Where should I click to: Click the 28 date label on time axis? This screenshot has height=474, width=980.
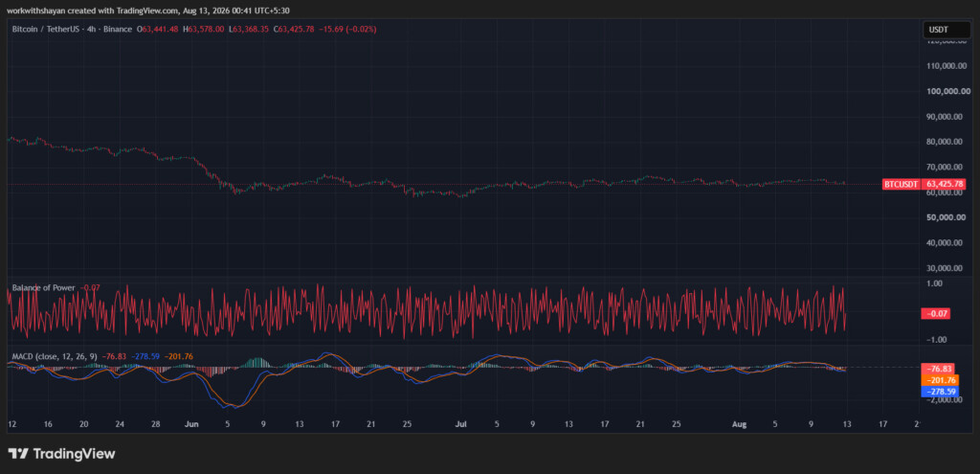(156, 424)
